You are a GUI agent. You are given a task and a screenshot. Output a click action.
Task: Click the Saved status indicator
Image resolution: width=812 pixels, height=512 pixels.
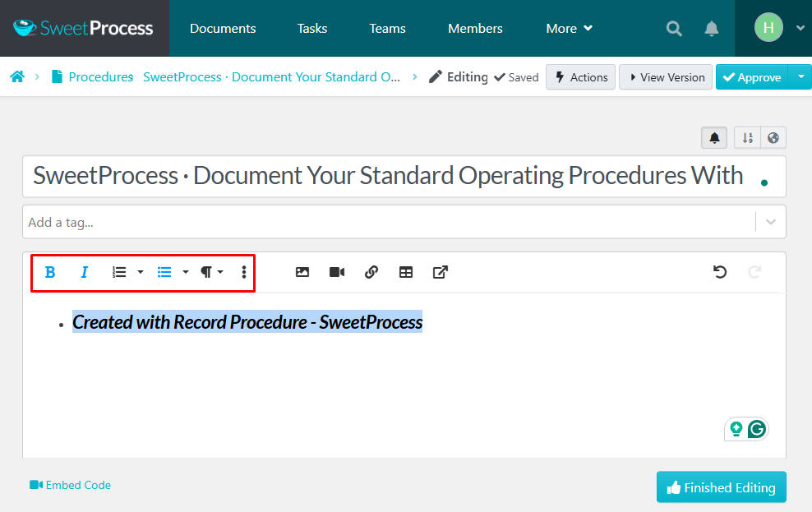click(x=516, y=77)
